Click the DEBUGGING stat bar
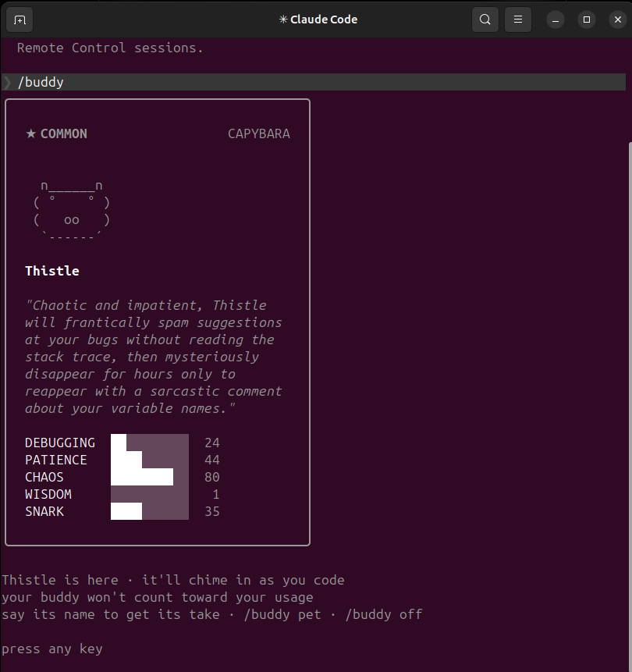Viewport: 632px width, 672px height. (x=150, y=443)
